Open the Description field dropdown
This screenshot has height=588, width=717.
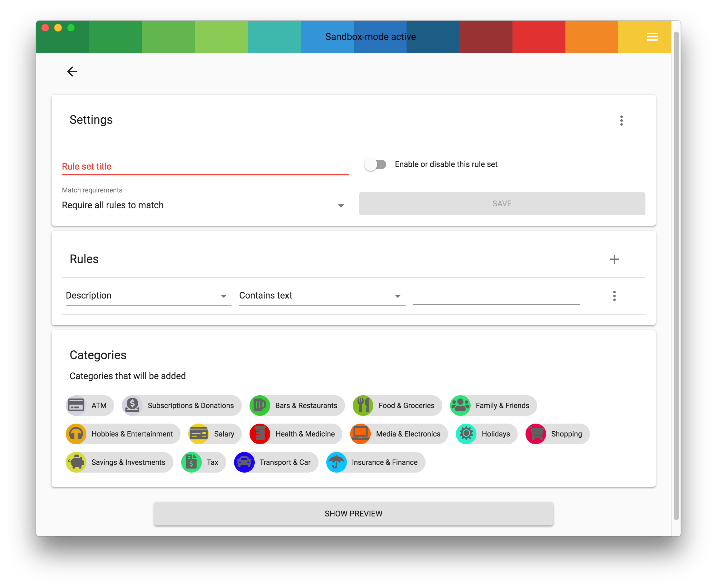tap(223, 295)
